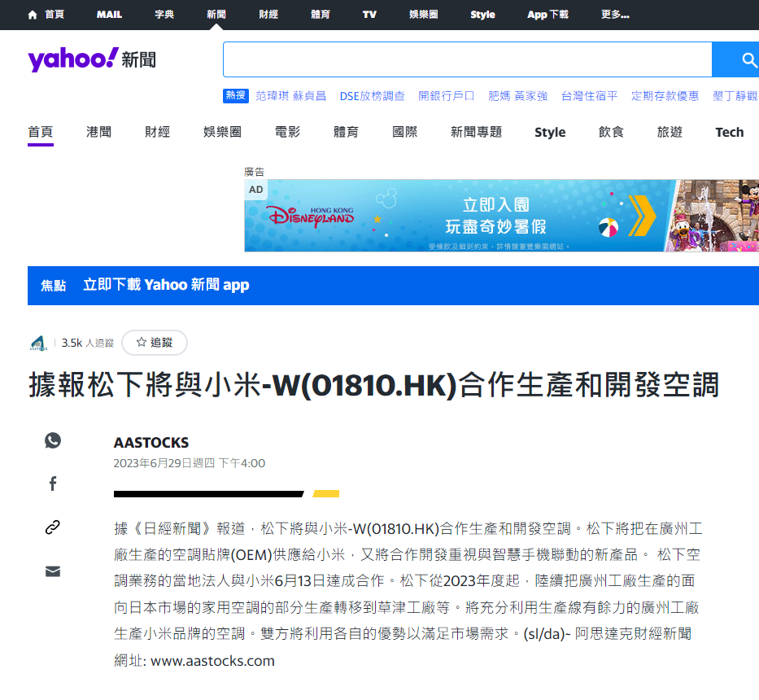This screenshot has height=700, width=759.
Task: Click the AASTOCKS author name
Action: click(x=151, y=442)
